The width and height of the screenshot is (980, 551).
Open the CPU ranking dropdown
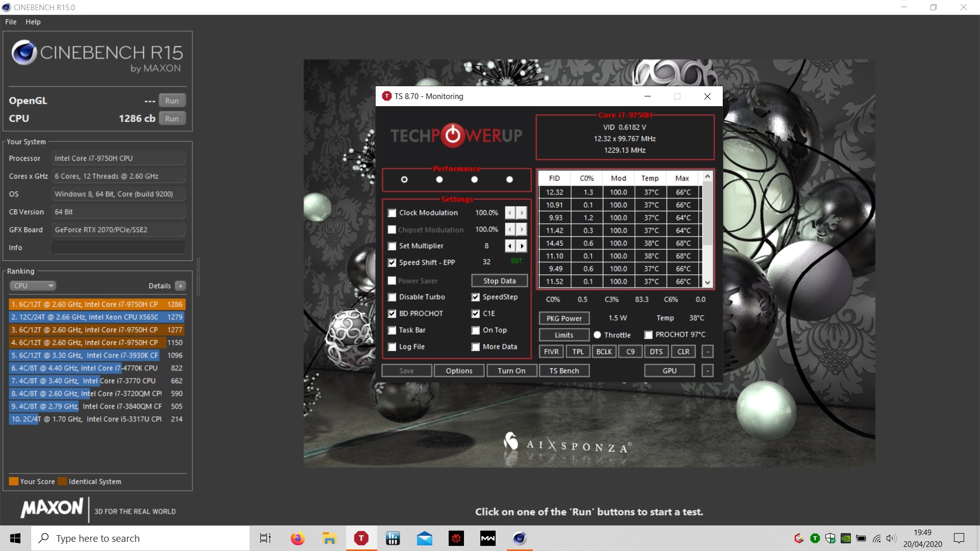pyautogui.click(x=32, y=286)
